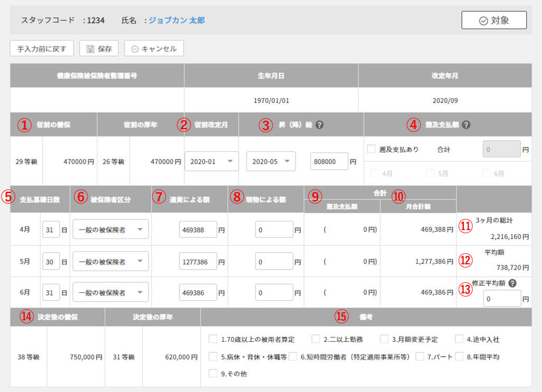Click help icon next to 昇（降）給

coord(319,125)
